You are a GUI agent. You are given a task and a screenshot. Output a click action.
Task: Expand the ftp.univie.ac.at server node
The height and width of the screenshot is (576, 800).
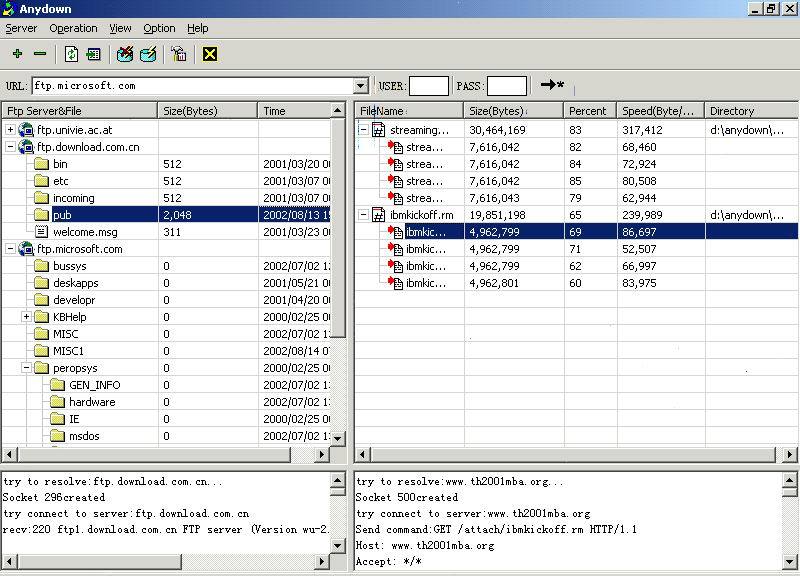10,130
